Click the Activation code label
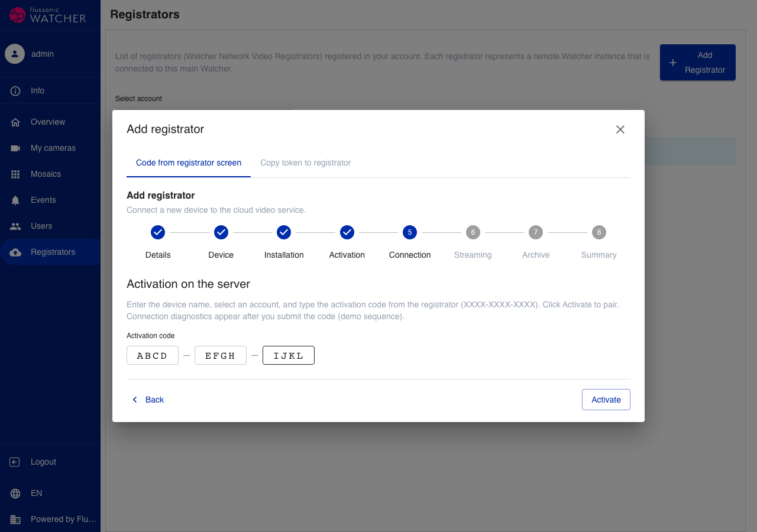Image resolution: width=757 pixels, height=532 pixels. point(151,336)
